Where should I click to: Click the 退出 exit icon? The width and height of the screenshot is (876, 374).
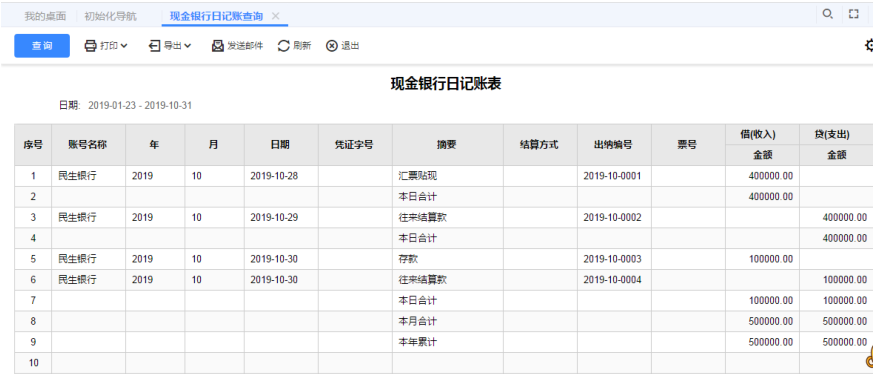(x=332, y=46)
